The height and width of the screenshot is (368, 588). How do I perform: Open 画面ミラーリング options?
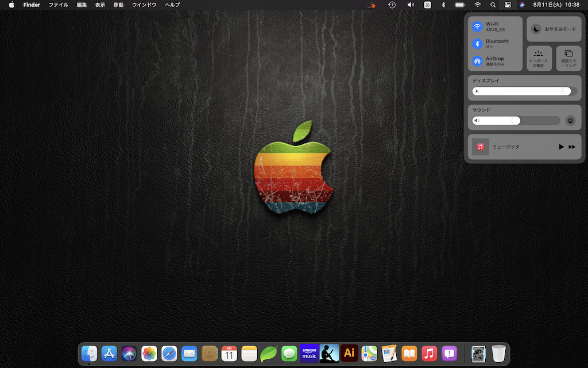pyautogui.click(x=568, y=59)
